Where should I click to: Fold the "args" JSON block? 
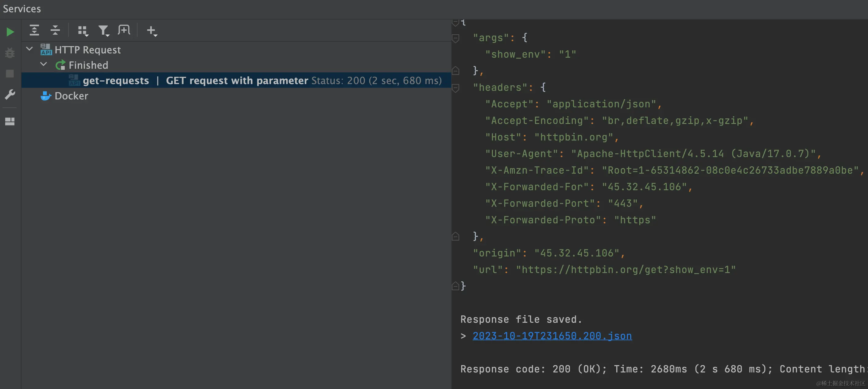point(455,38)
